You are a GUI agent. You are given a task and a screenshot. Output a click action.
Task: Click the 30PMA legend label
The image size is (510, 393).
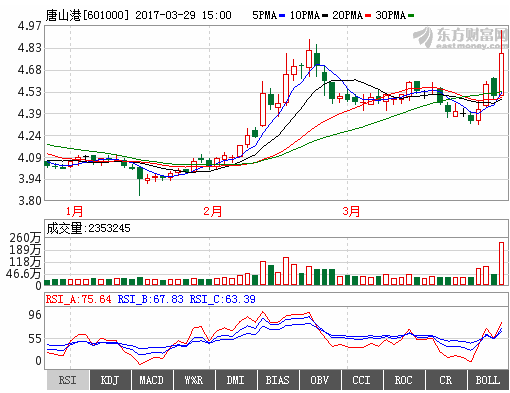tap(391, 15)
